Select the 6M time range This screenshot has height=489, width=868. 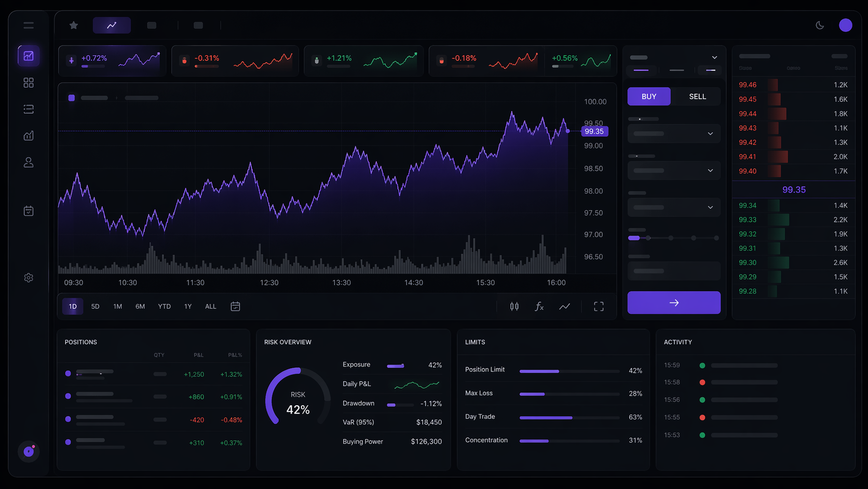click(x=140, y=306)
